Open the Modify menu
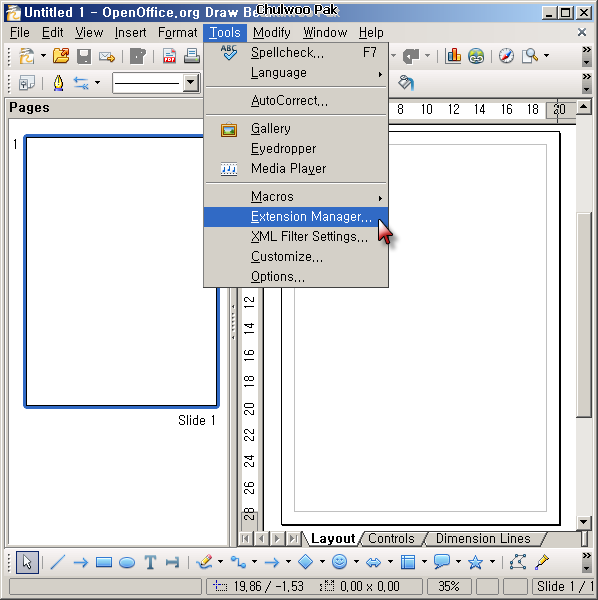The image size is (598, 600). pos(272,33)
